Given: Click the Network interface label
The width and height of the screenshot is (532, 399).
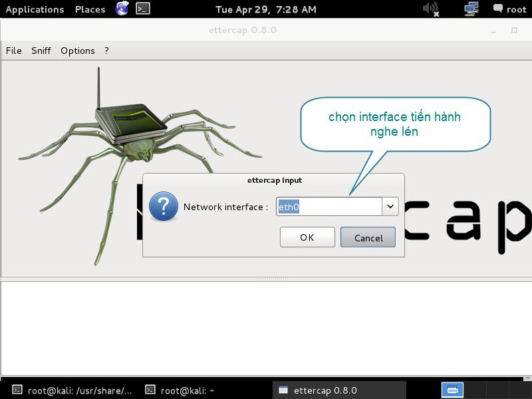Looking at the screenshot, I should pyautogui.click(x=225, y=207).
